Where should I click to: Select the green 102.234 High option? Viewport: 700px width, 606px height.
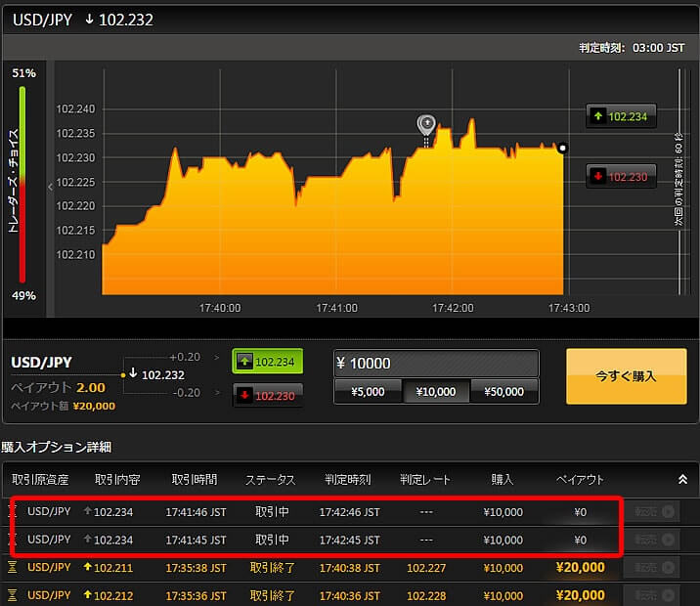[x=268, y=362]
